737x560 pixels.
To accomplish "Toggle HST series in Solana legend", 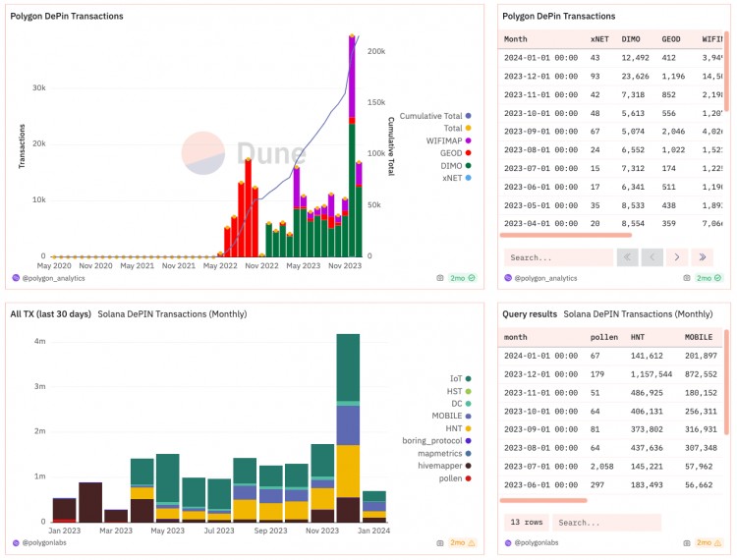I will point(459,391).
